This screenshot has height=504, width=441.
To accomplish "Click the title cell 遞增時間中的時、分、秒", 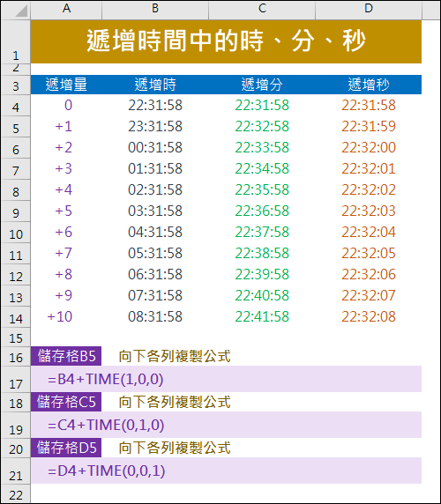I will 226,41.
